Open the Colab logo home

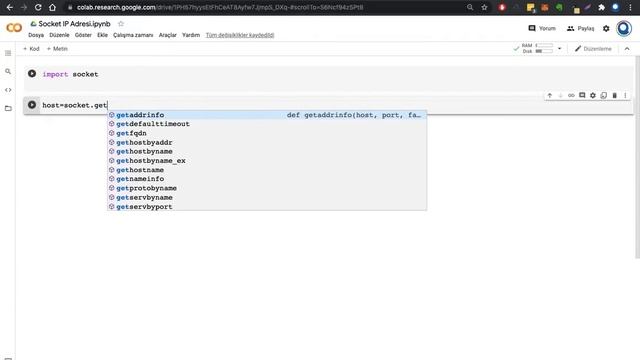click(x=14, y=28)
